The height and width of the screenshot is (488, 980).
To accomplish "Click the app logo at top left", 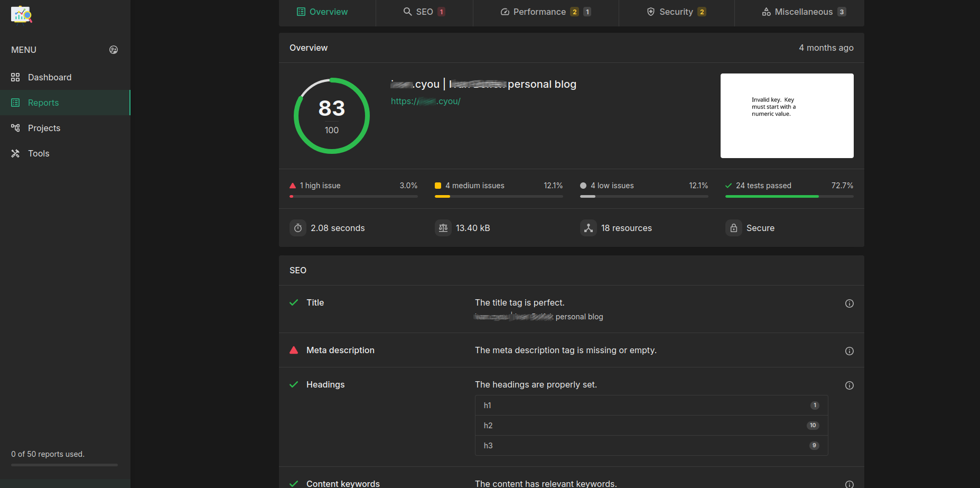I will (22, 15).
